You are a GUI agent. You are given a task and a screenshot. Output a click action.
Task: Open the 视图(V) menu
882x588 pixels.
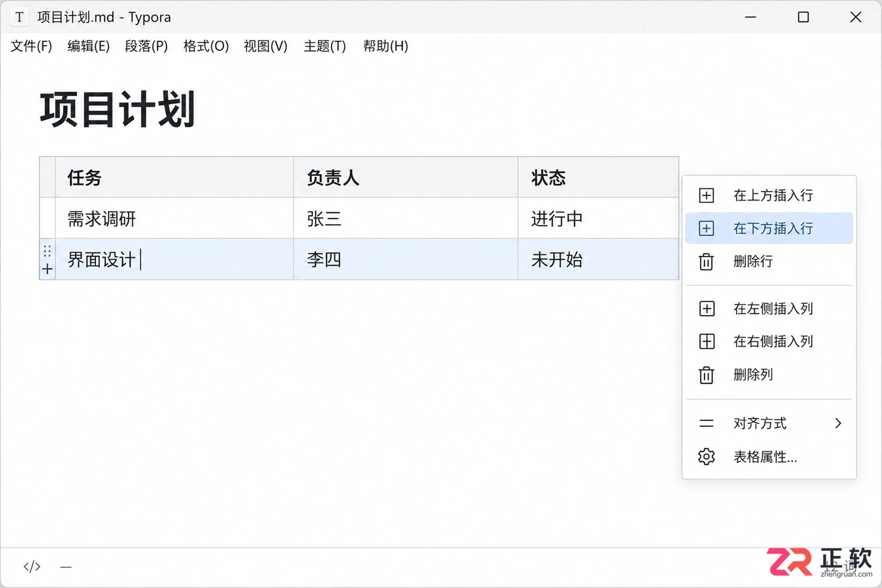[265, 46]
